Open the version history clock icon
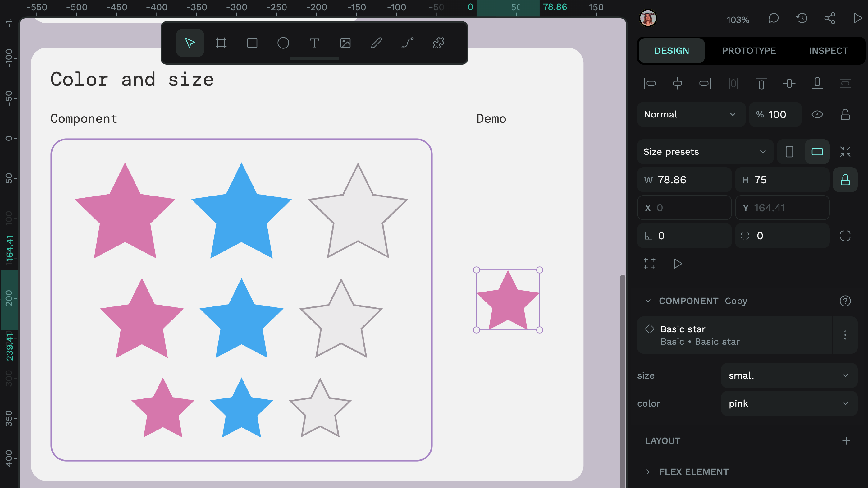Image resolution: width=868 pixels, height=488 pixels. click(x=802, y=18)
